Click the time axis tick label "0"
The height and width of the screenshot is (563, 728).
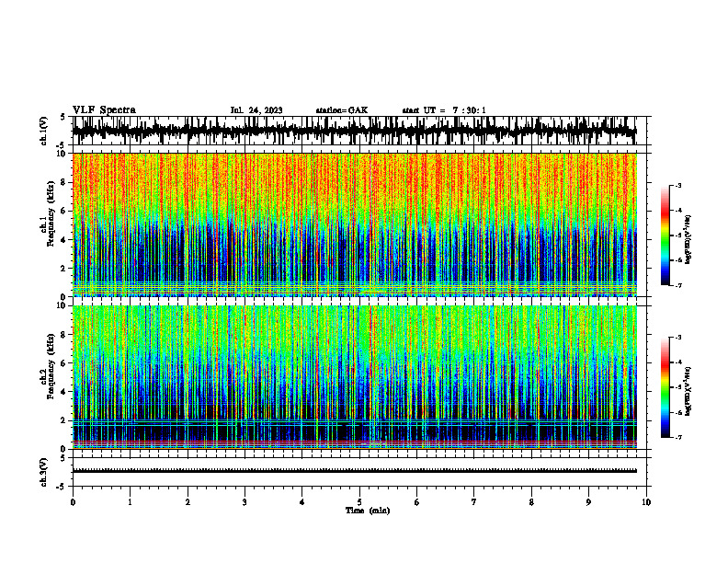coord(73,502)
